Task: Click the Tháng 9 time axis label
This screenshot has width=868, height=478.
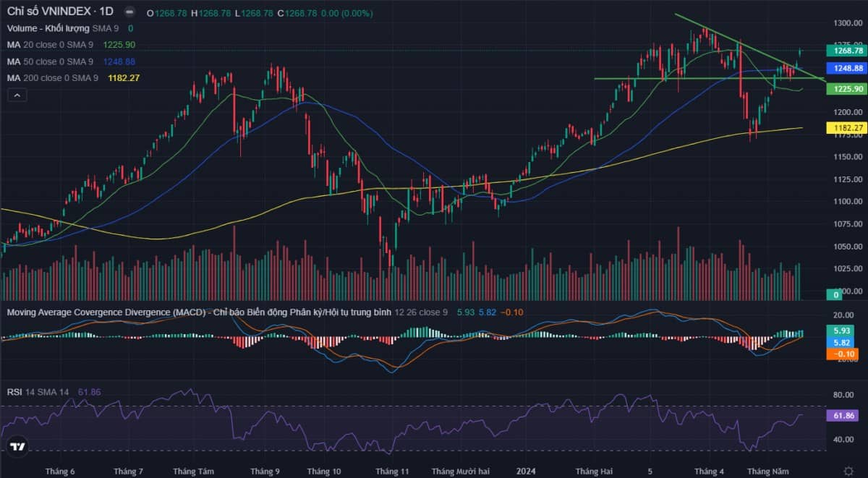Action: 265,471
